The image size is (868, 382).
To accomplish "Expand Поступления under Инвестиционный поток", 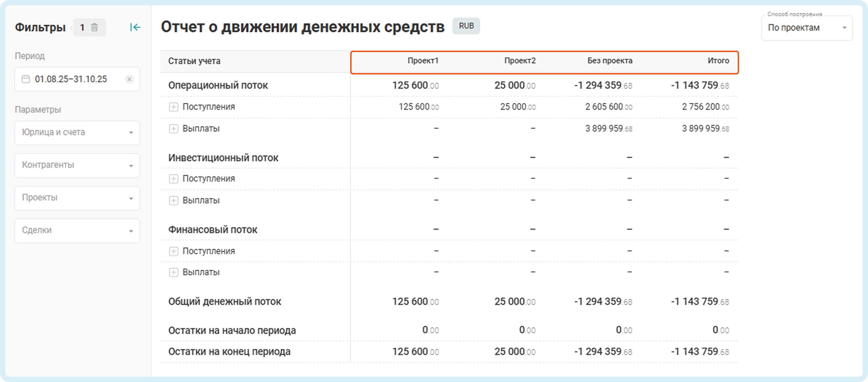I will (173, 179).
